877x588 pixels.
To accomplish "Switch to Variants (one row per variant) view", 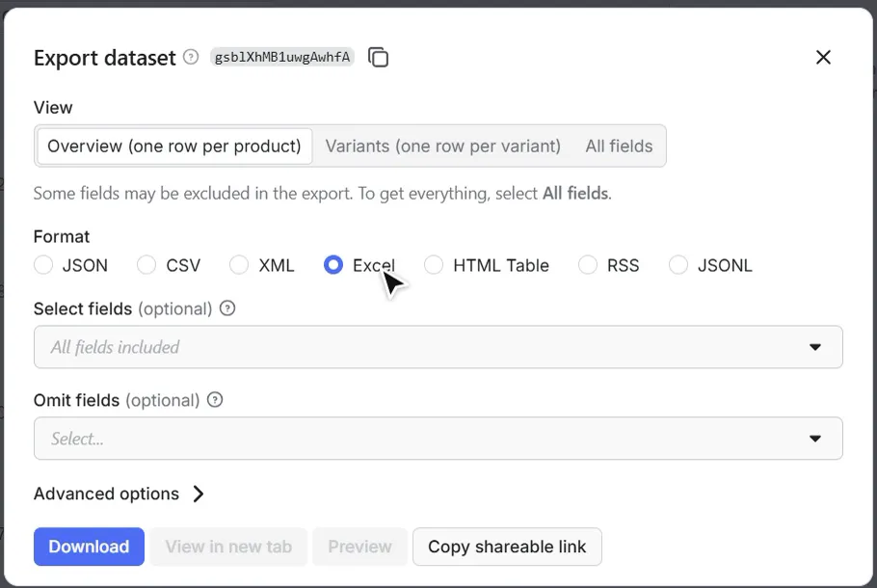I will point(443,146).
